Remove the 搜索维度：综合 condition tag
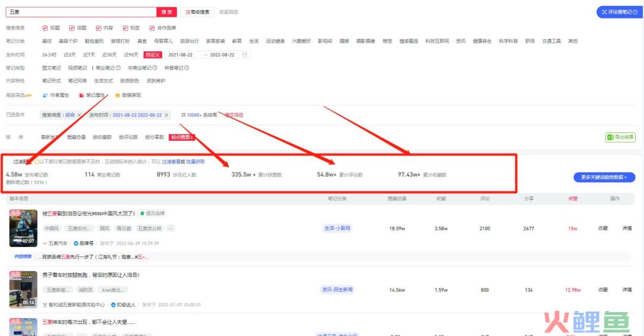The height and width of the screenshot is (336, 644). 79,115
